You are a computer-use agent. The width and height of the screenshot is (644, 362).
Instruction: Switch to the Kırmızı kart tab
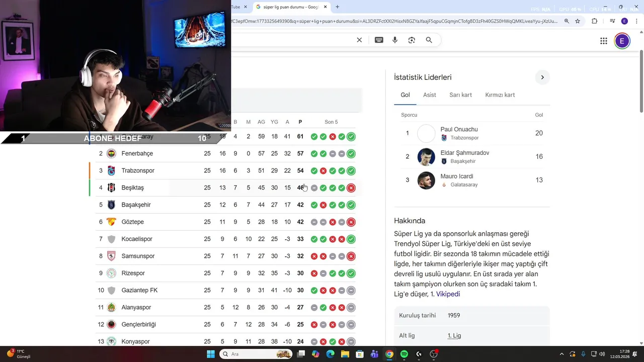500,95
